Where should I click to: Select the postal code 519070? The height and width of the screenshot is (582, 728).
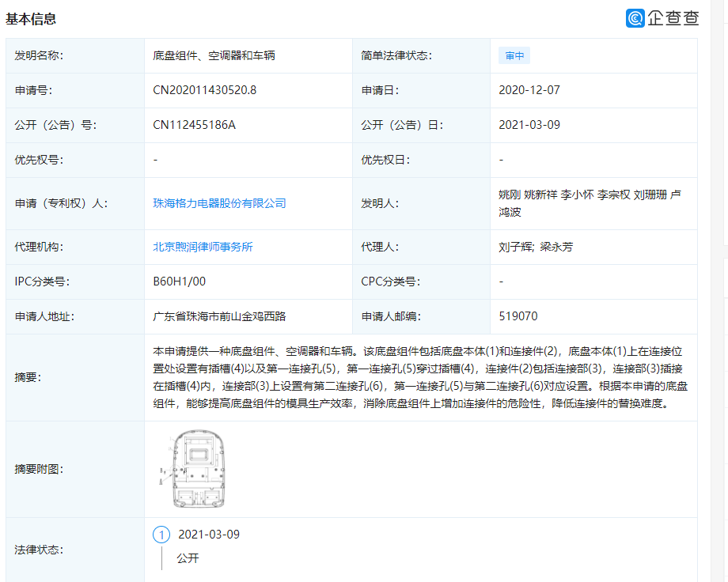(x=520, y=316)
